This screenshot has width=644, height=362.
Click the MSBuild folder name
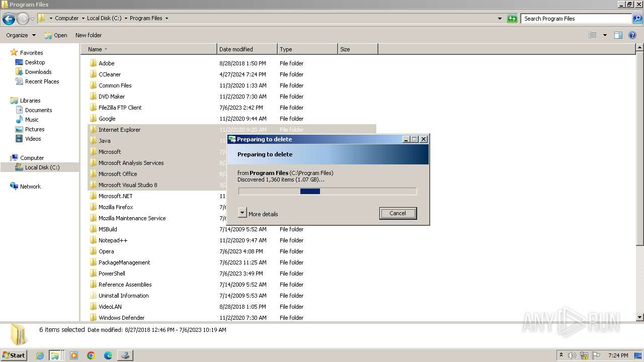108,229
